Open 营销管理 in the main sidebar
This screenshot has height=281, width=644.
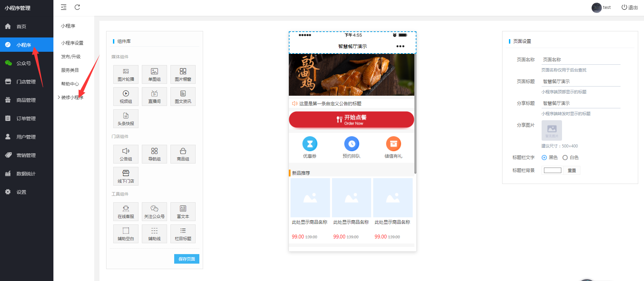coord(27,155)
